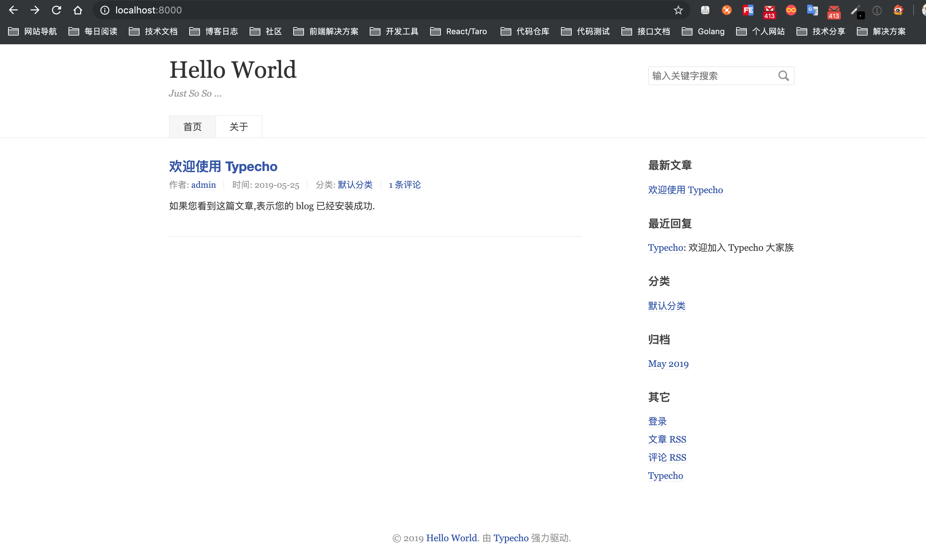Click the FE extension icon

[748, 10]
